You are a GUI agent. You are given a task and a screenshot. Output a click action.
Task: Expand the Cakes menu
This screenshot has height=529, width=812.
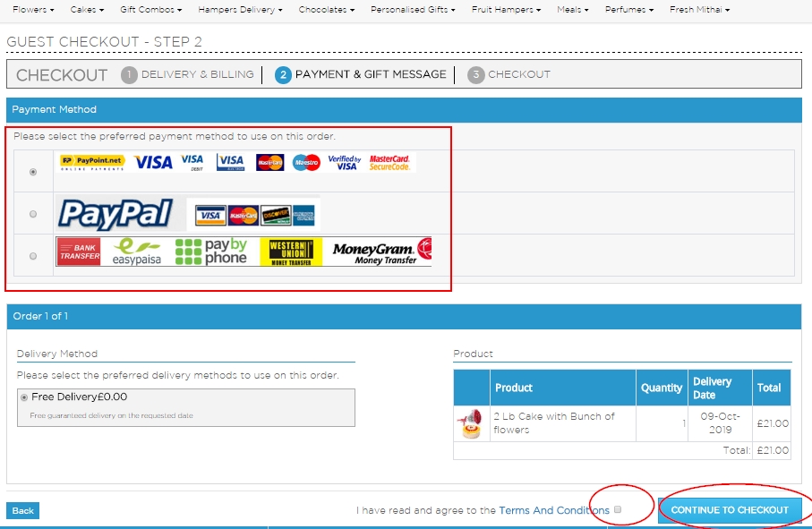(x=87, y=9)
